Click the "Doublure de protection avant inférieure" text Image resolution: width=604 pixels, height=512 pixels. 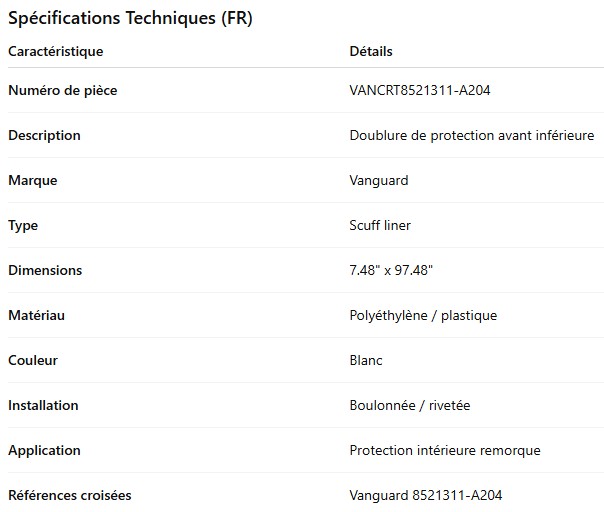coord(472,136)
